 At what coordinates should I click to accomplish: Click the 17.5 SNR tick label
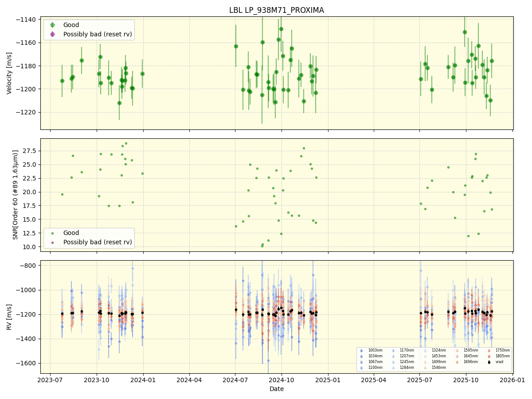click(31, 206)
